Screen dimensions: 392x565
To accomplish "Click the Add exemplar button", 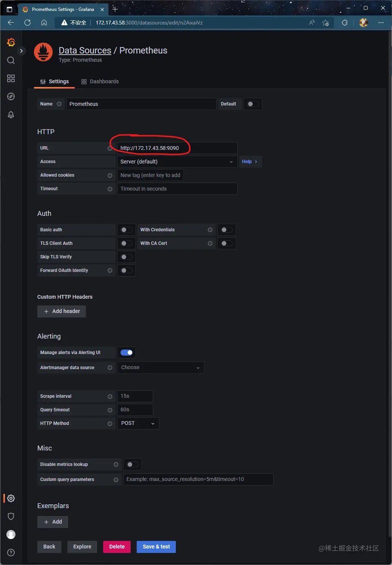I will pos(53,522).
